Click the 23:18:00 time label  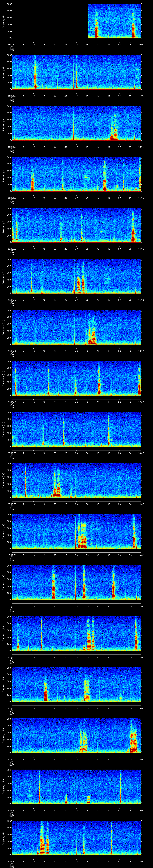[12, 504]
